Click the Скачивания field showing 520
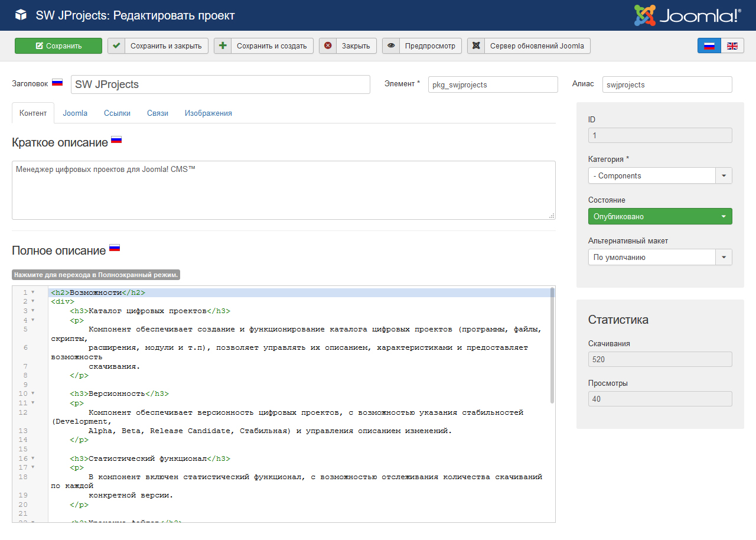This screenshot has width=756, height=540. (660, 359)
